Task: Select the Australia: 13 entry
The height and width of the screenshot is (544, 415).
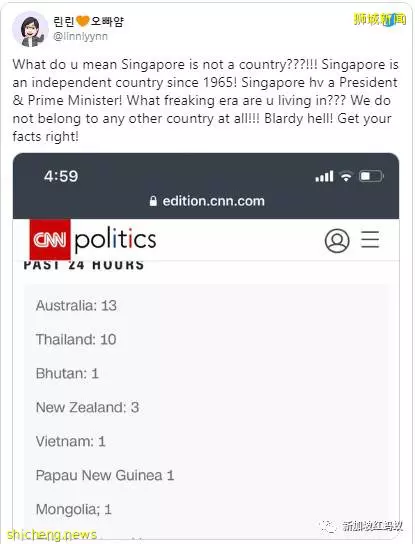Action: coord(76,306)
